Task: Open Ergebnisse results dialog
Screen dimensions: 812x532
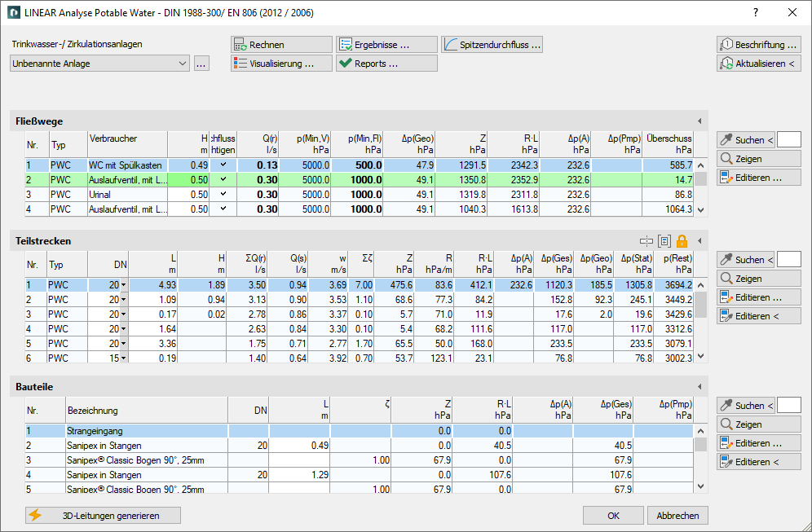Action: pos(386,45)
